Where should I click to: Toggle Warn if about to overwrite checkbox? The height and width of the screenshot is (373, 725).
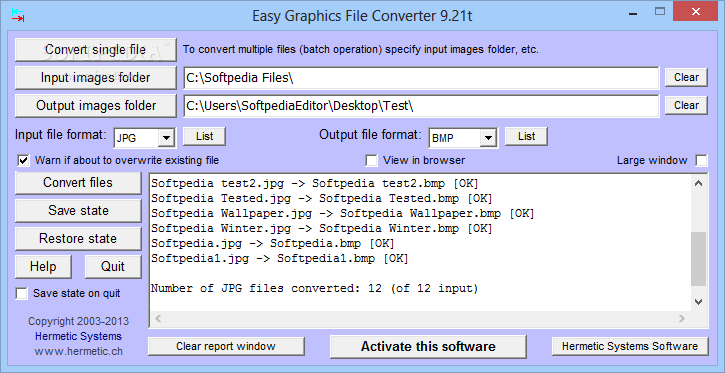(x=23, y=160)
